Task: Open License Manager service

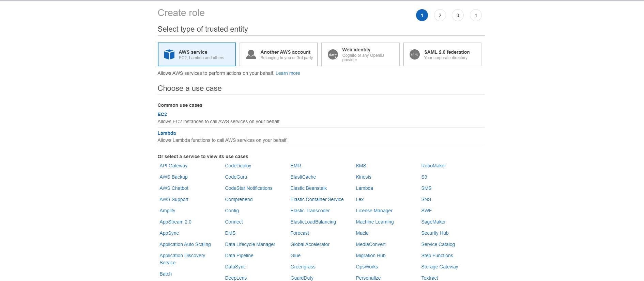Action: click(374, 211)
